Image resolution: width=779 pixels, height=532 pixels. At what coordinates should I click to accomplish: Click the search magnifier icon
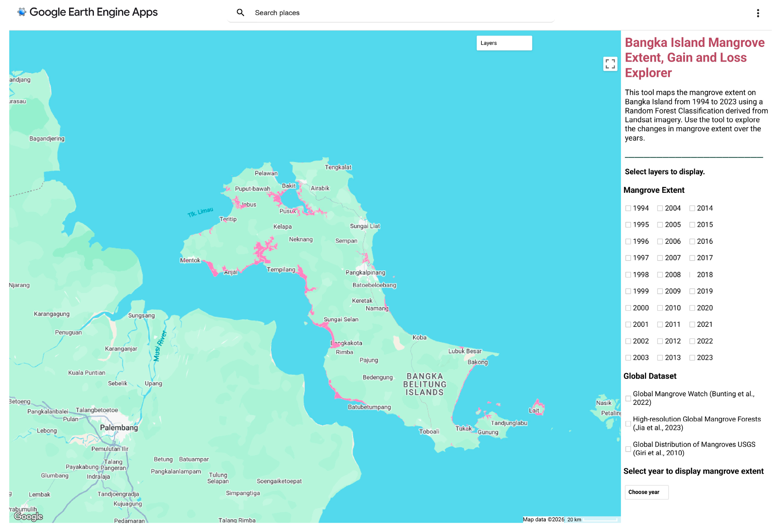pyautogui.click(x=240, y=13)
